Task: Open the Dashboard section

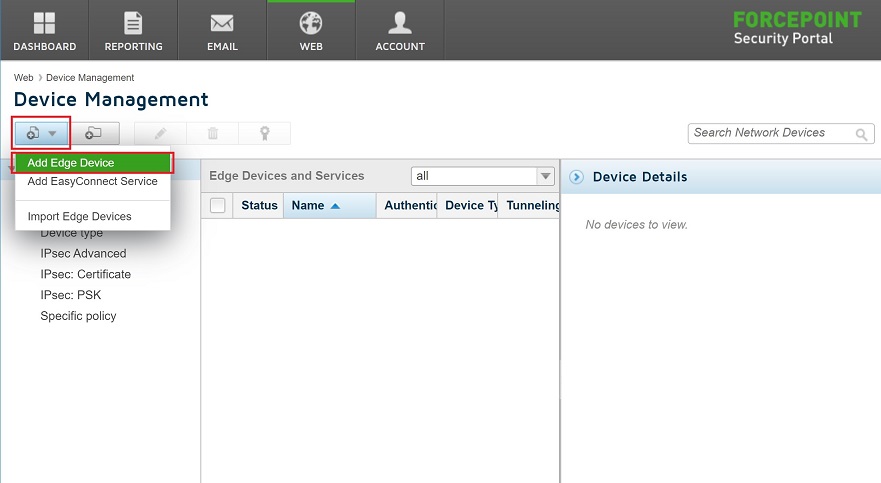Action: (x=44, y=31)
